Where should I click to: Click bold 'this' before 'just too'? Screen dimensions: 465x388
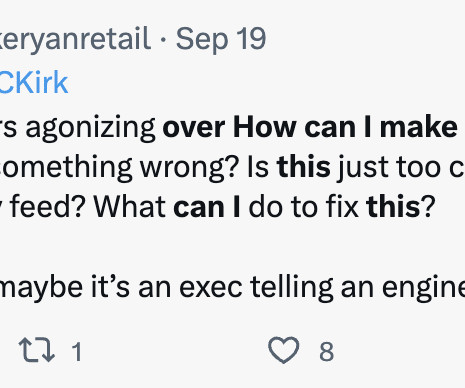click(x=304, y=167)
